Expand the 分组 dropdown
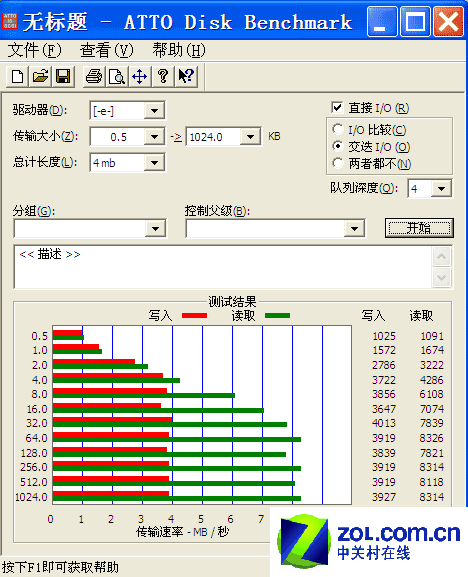The image size is (468, 577). (x=155, y=229)
